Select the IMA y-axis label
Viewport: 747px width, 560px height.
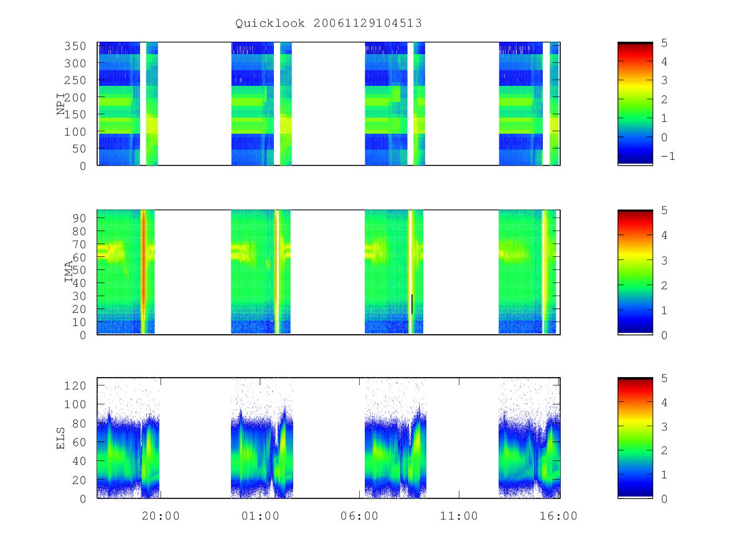tap(69, 272)
